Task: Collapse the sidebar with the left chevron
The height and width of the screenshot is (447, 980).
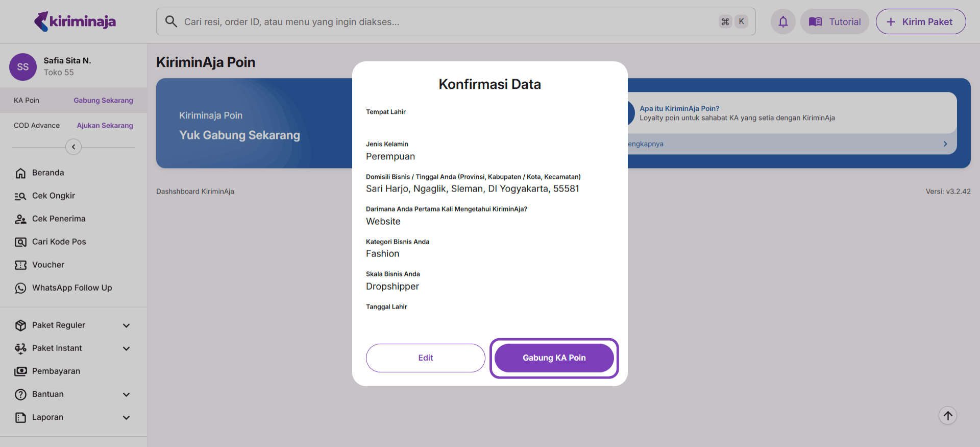Action: pyautogui.click(x=73, y=147)
